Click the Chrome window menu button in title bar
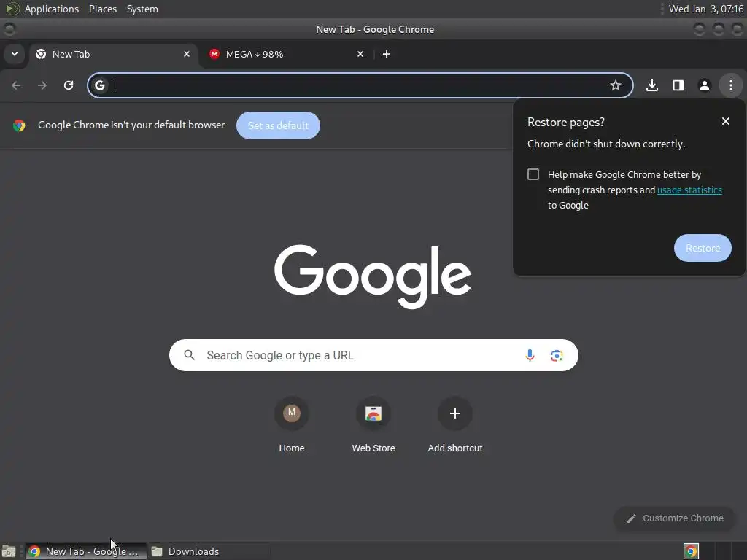The height and width of the screenshot is (560, 747). [9, 29]
